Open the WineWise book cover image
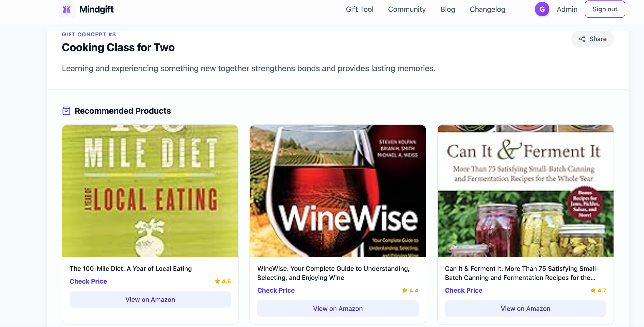 (x=338, y=191)
